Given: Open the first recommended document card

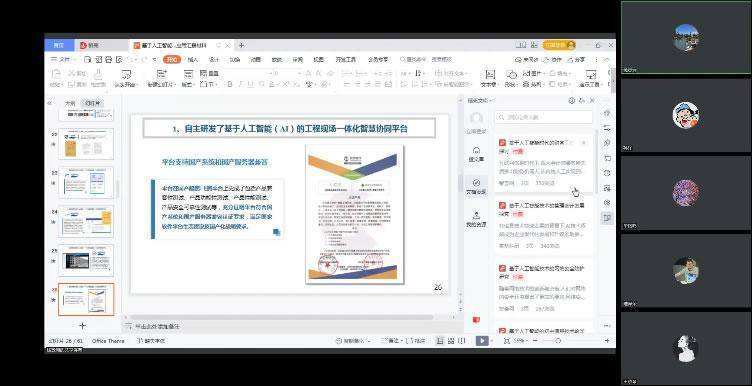Looking at the screenshot, I should point(544,162).
